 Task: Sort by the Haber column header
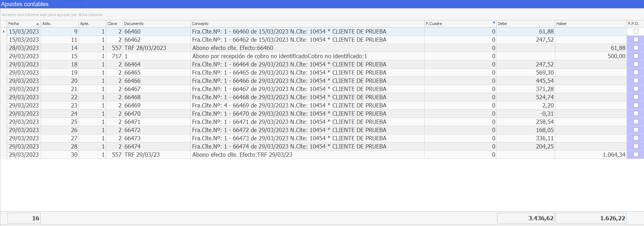pos(590,24)
